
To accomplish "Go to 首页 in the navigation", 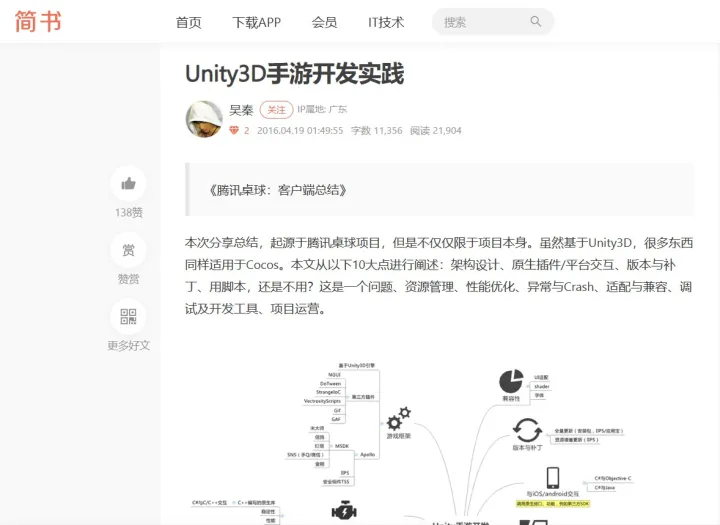I will [188, 22].
